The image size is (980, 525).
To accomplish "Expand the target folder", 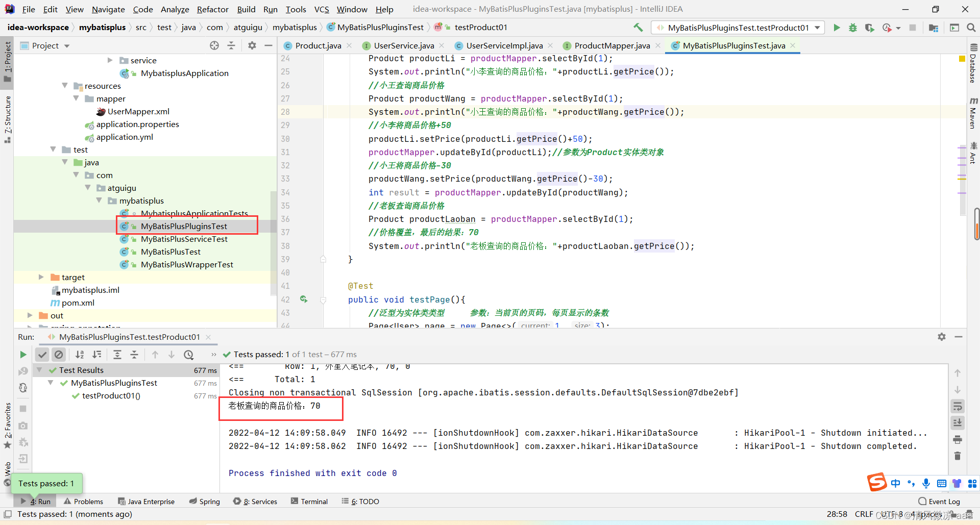I will point(41,277).
